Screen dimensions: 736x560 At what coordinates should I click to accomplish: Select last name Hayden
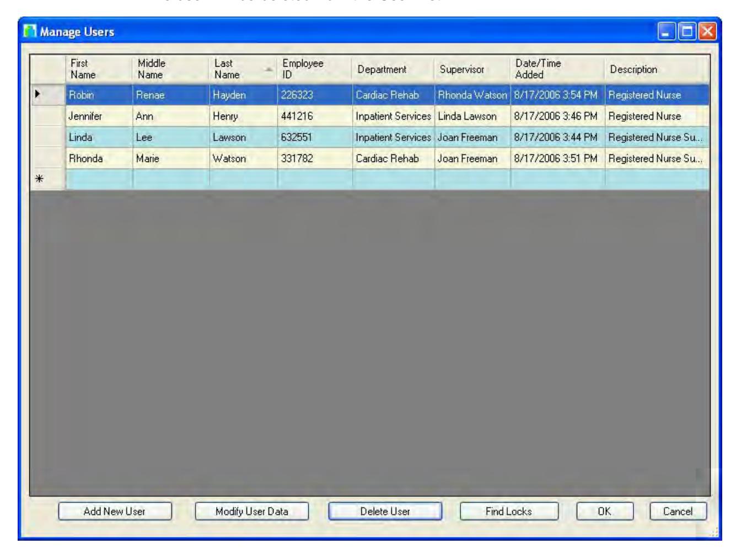point(244,95)
